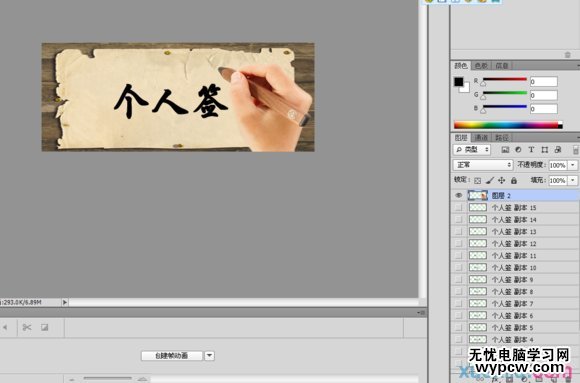Select layer 个人签 副本 5
The height and width of the screenshot is (383, 580).
pos(515,327)
